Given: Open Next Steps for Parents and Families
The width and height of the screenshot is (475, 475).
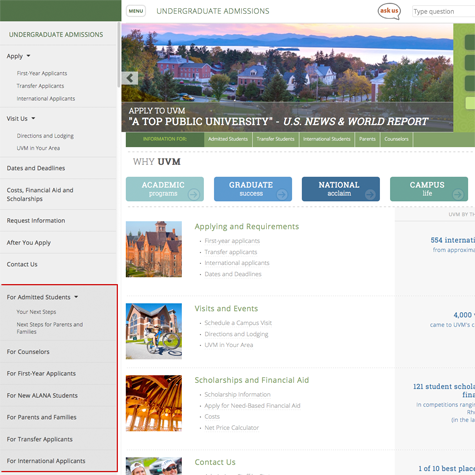Looking at the screenshot, I should pos(50,328).
